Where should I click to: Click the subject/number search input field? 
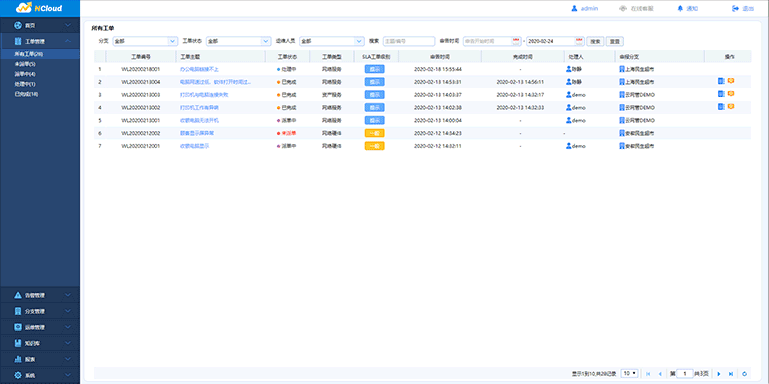409,41
